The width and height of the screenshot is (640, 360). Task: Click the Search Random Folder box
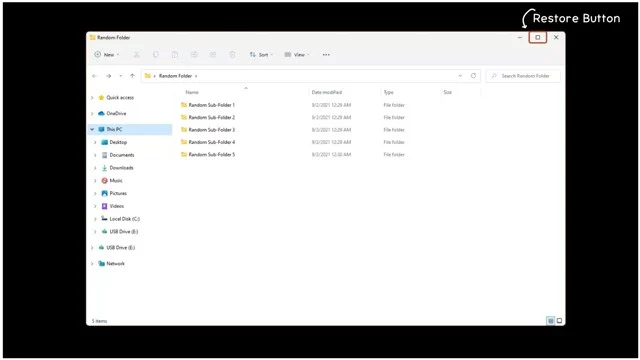[x=523, y=76]
